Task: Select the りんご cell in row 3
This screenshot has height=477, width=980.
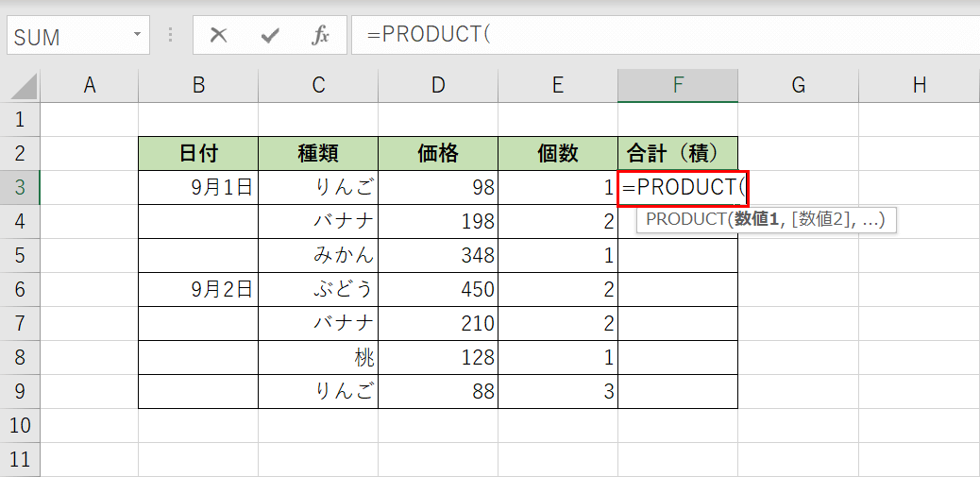Action: click(x=318, y=188)
